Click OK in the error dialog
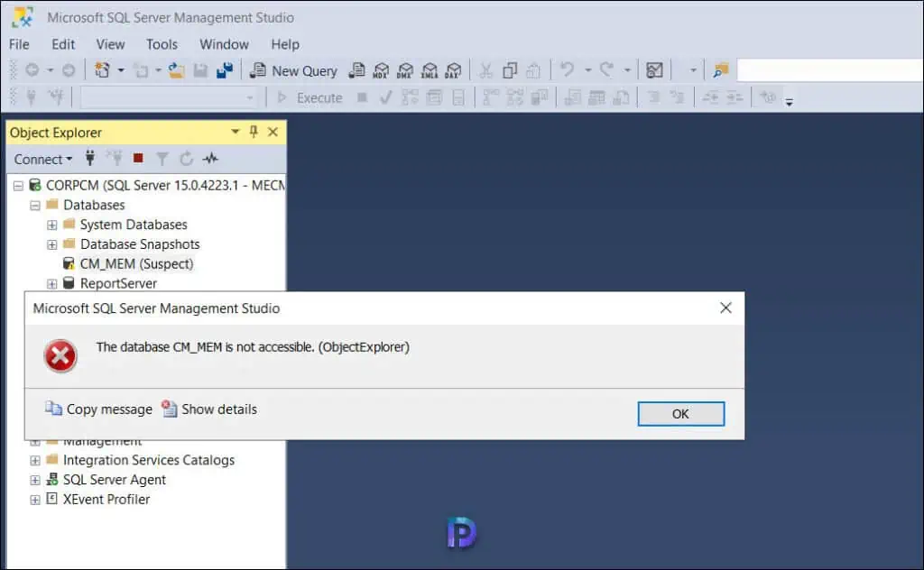The image size is (924, 570). coord(680,414)
